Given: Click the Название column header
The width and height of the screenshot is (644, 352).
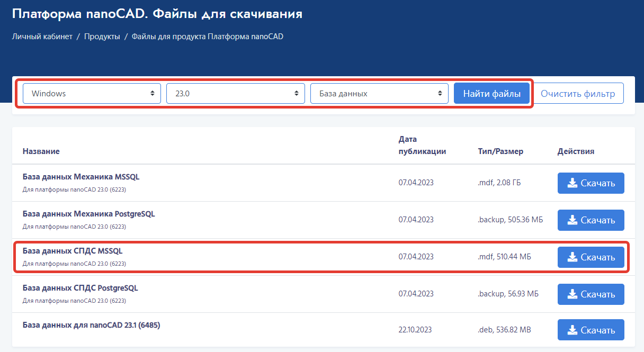Looking at the screenshot, I should pos(41,151).
